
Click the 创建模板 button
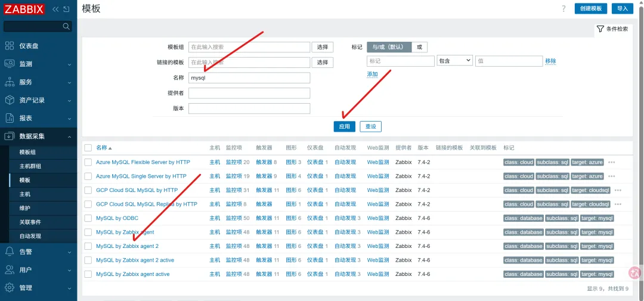[590, 8]
